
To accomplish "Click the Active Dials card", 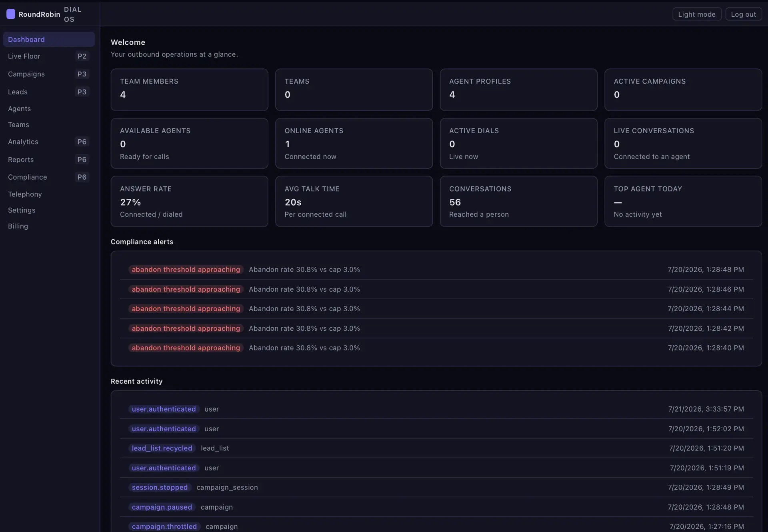I will coord(518,143).
